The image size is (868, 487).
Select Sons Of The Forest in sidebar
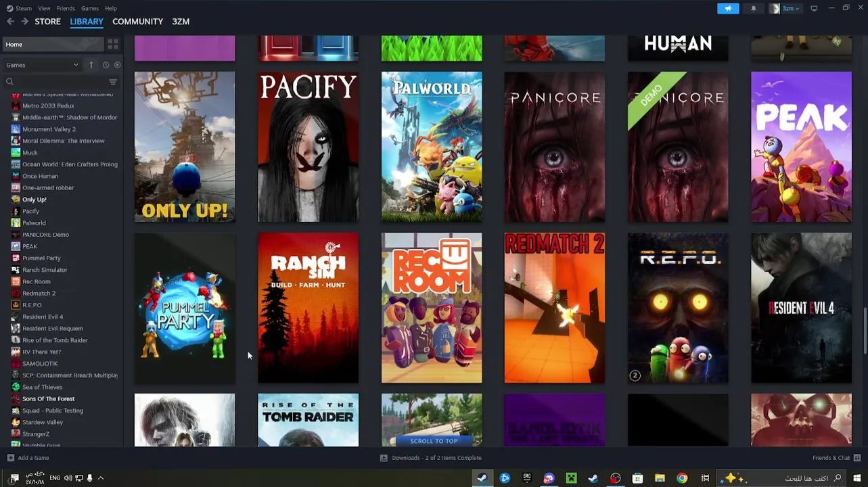[48, 399]
